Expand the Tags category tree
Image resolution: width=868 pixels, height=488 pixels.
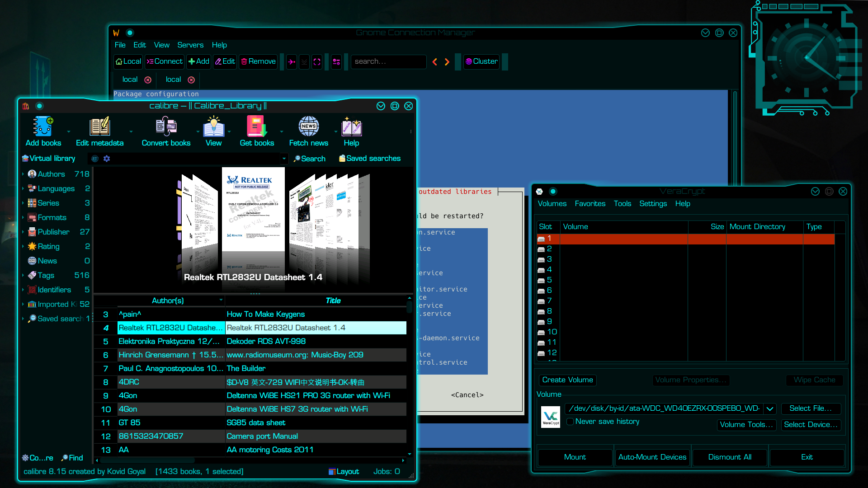tap(23, 275)
